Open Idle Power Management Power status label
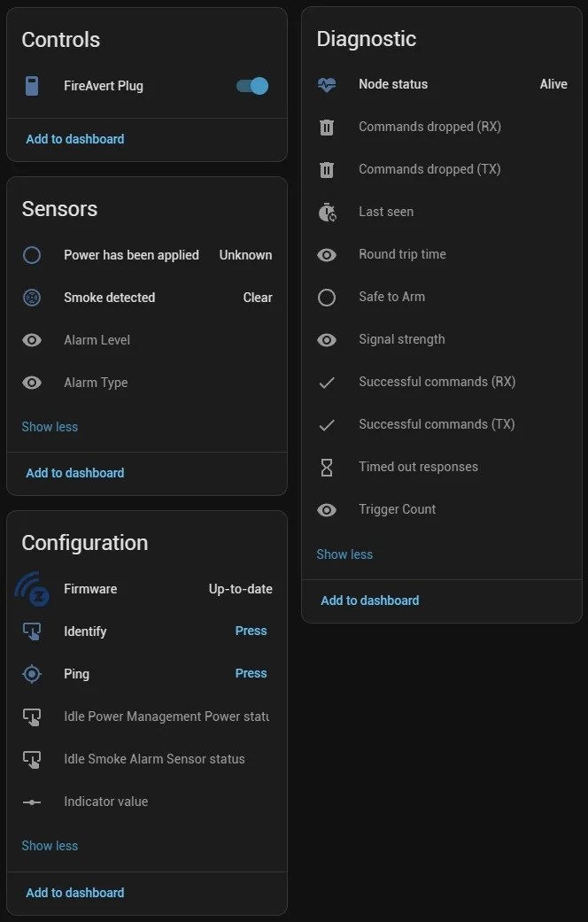Screen dimensions: 588x922 166,717
